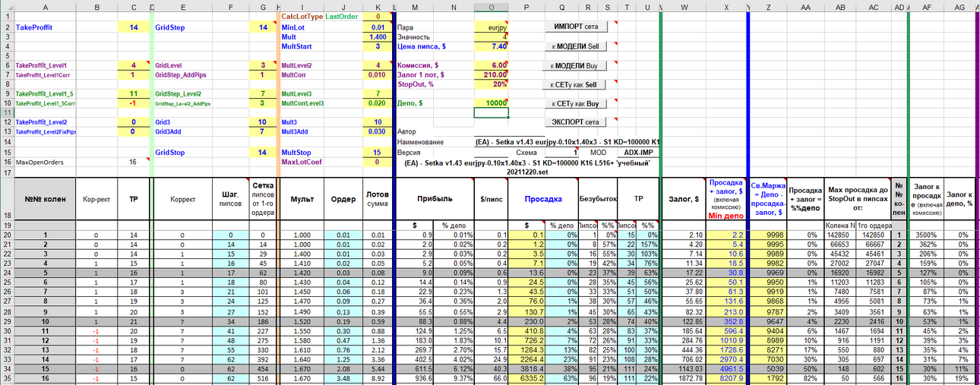Select the Залог 1 лот value 210.00
This screenshot has height=385, width=980.
[491, 74]
